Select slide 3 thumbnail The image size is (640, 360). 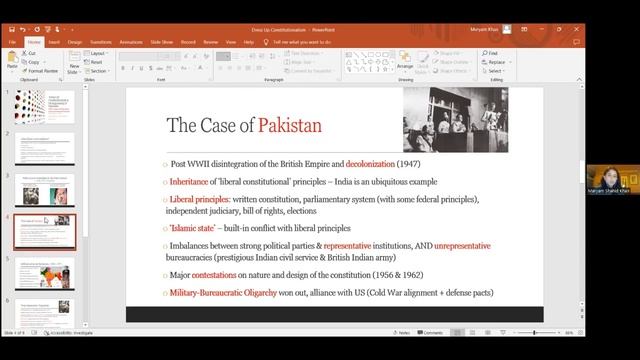tap(44, 190)
